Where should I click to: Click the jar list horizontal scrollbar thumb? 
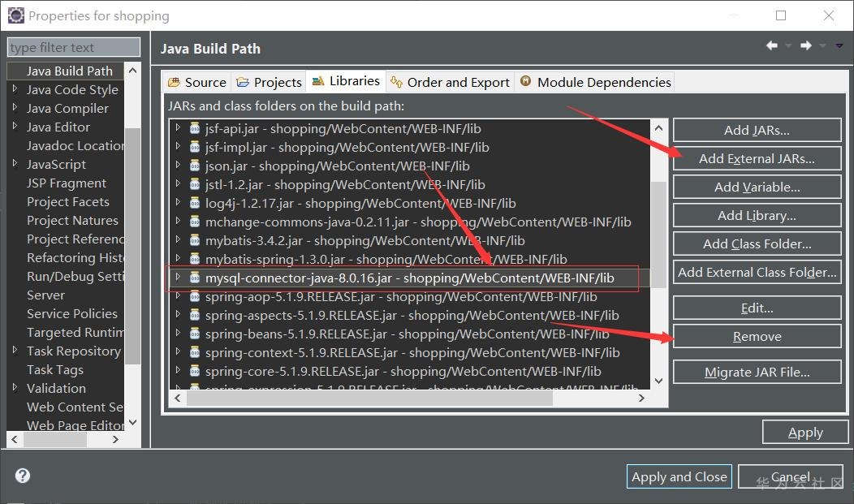tap(369, 398)
